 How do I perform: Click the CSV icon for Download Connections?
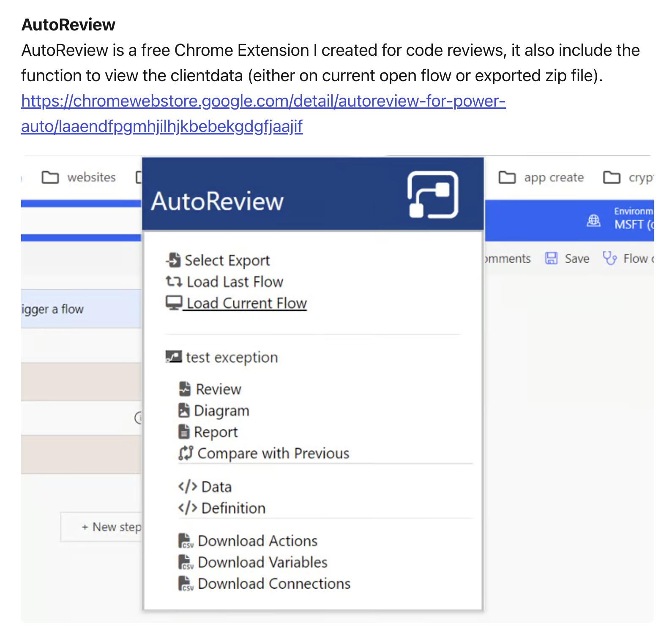pyautogui.click(x=186, y=584)
